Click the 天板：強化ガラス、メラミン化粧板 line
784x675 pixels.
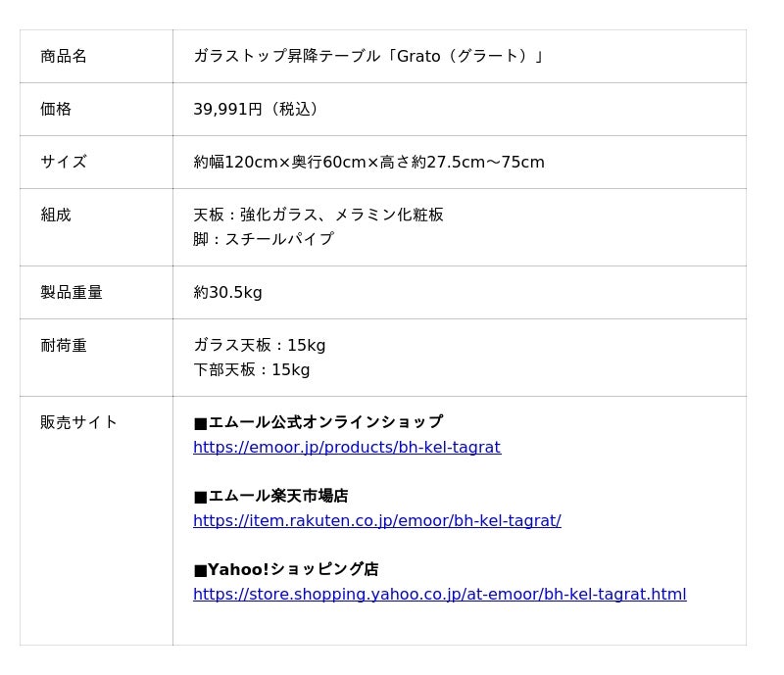pyautogui.click(x=318, y=216)
